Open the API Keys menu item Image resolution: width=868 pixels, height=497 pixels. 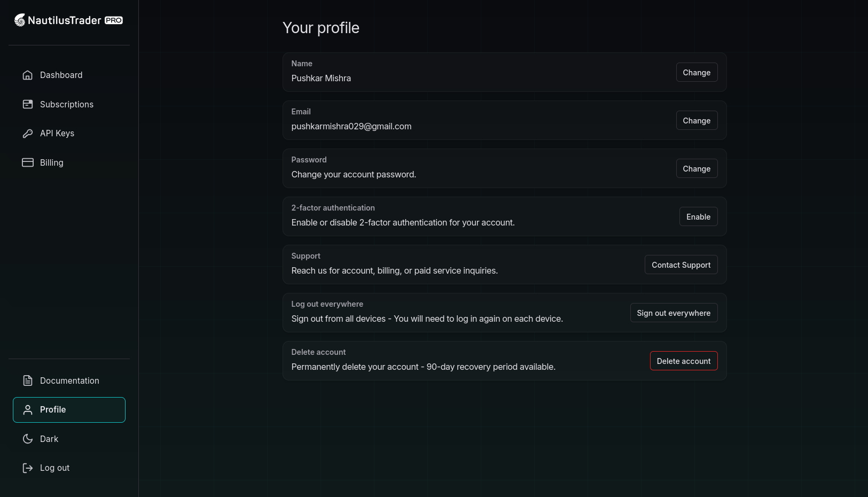click(57, 134)
